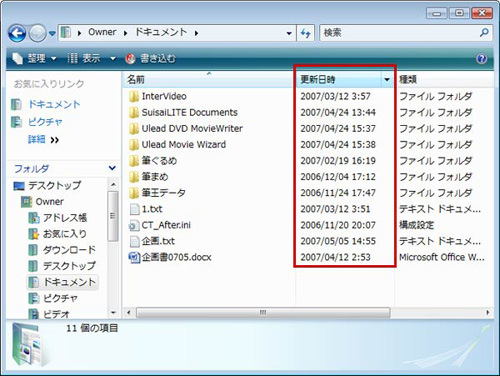
Task: Select the CT_After.ini file icon
Action: pos(134,225)
